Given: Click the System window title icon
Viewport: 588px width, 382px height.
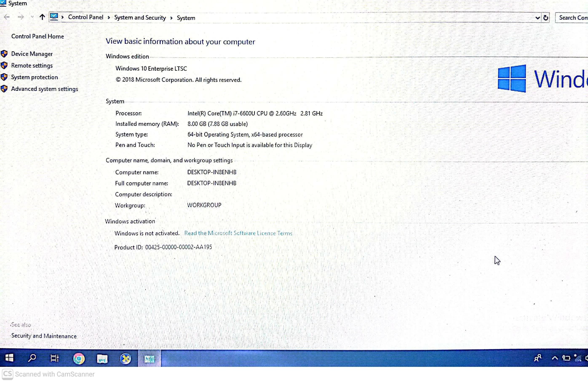Looking at the screenshot, I should coord(3,3).
